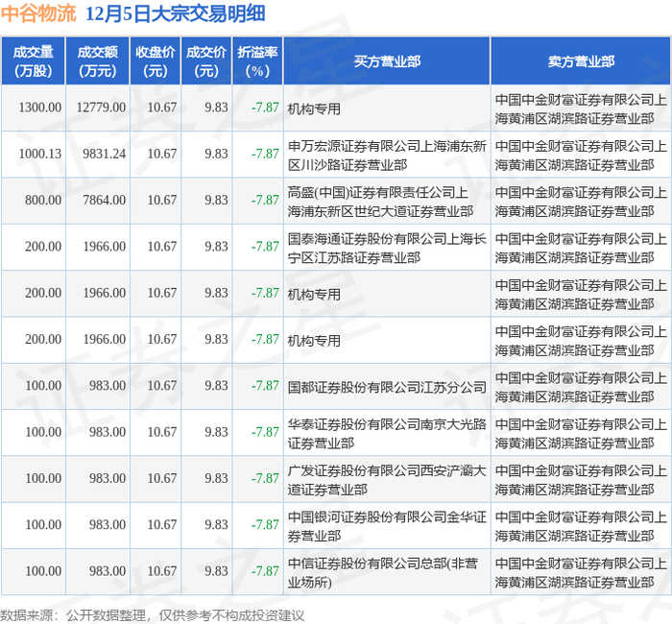Click the 12月5日大宗交易明细 heading
672x624 pixels.
pos(176,13)
